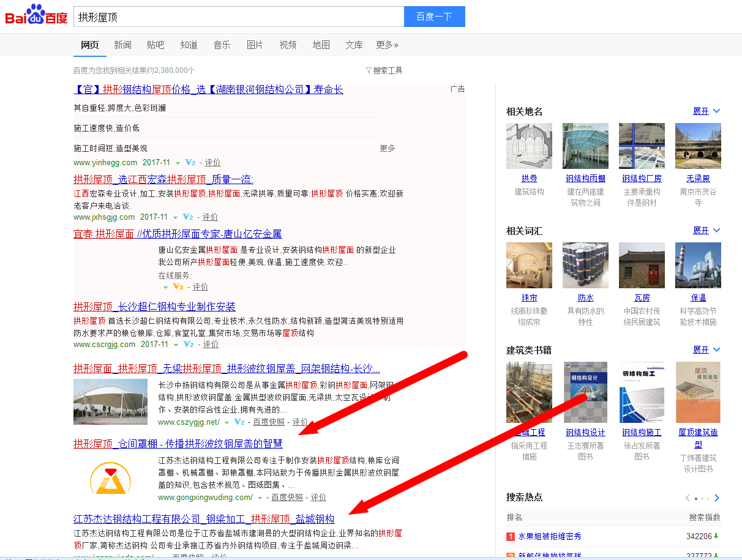
Task: Click the search box containing 拱形屋顶
Action: coord(238,17)
